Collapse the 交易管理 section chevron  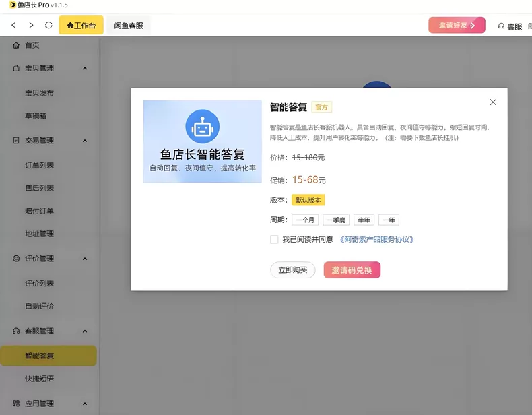pos(85,141)
